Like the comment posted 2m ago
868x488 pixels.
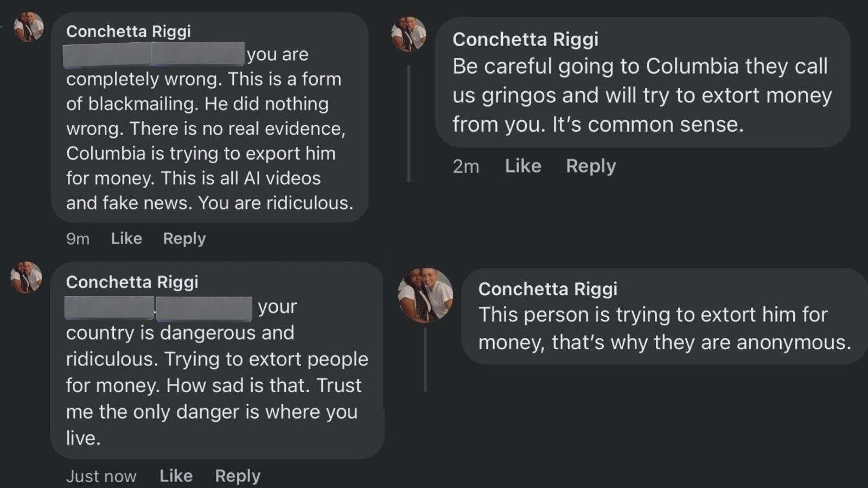pyautogui.click(x=523, y=166)
